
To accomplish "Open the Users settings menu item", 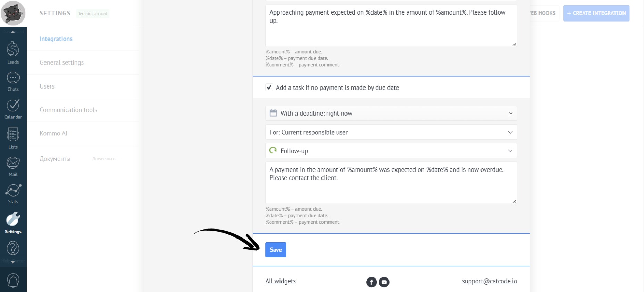I will 47,86.
